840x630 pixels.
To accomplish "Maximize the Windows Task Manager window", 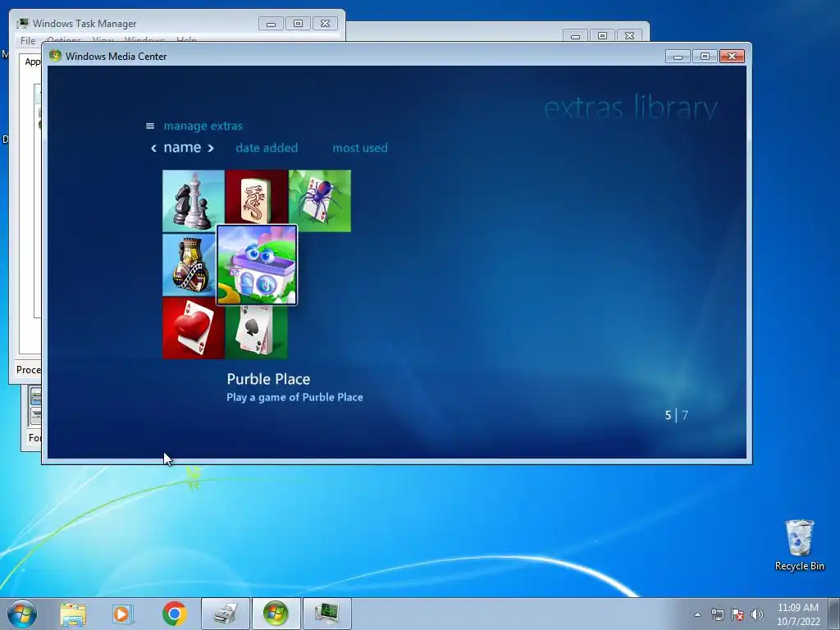I will coord(298,24).
